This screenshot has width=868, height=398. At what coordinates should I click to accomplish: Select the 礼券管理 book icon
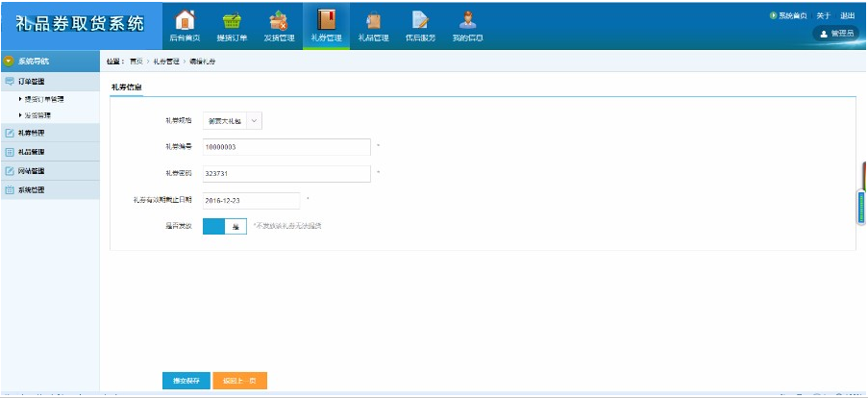[x=326, y=21]
